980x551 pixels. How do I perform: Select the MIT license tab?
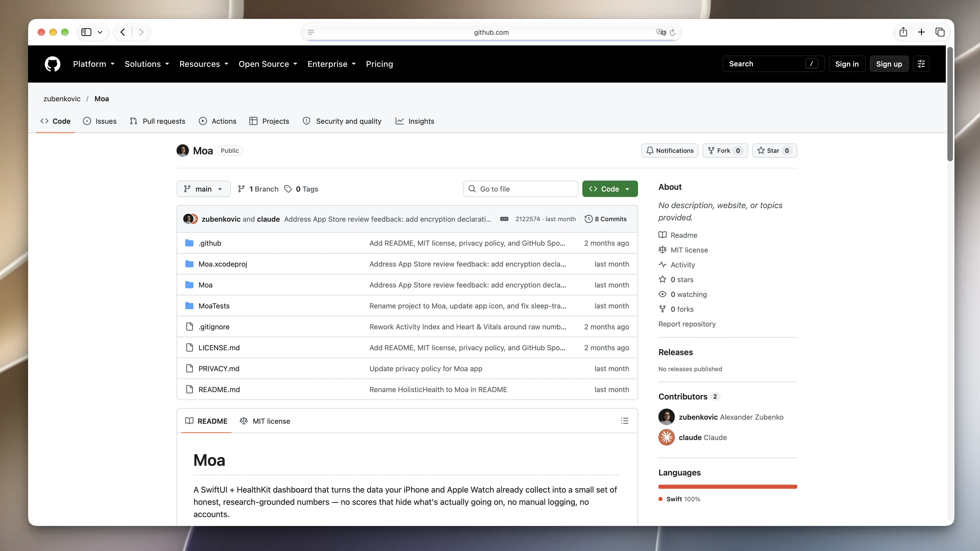click(265, 421)
